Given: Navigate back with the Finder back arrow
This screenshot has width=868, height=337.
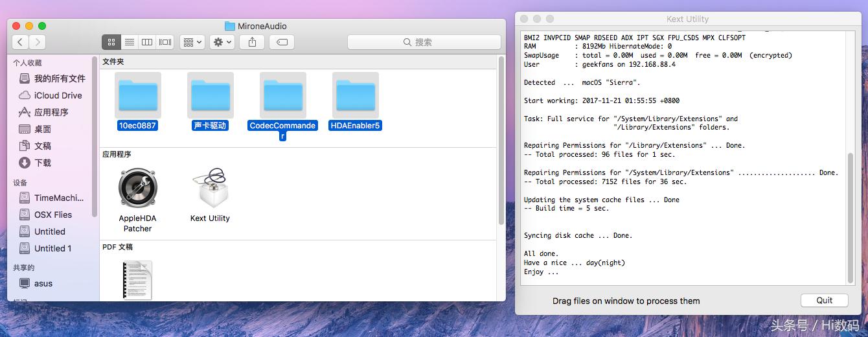Looking at the screenshot, I should click(x=21, y=42).
